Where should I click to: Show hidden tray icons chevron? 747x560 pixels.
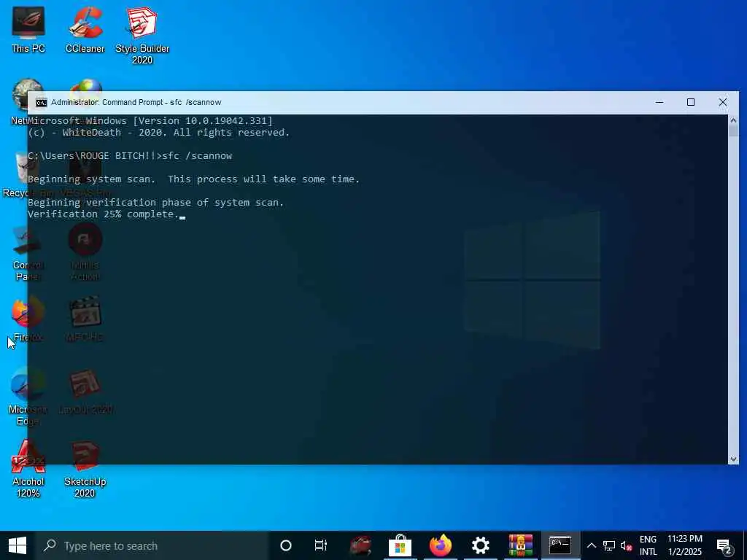tap(591, 545)
